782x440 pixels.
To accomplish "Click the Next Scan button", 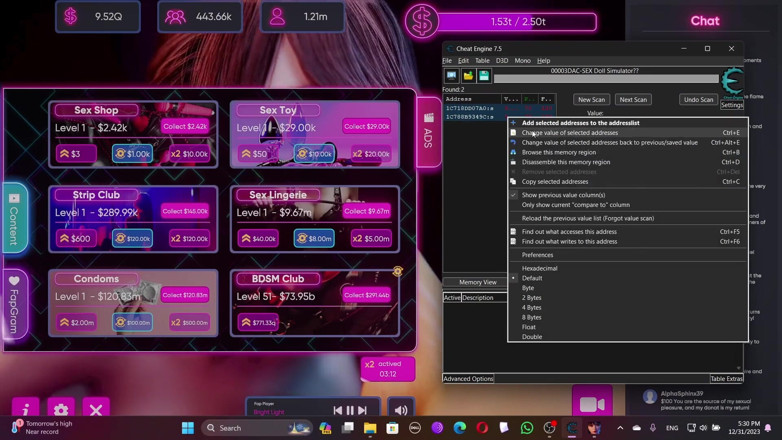I will pos(633,100).
